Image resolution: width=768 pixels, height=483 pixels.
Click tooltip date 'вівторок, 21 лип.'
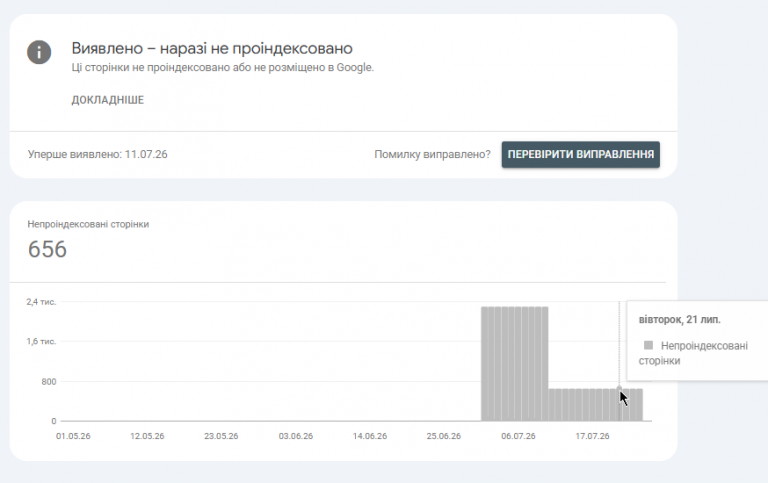tap(679, 319)
